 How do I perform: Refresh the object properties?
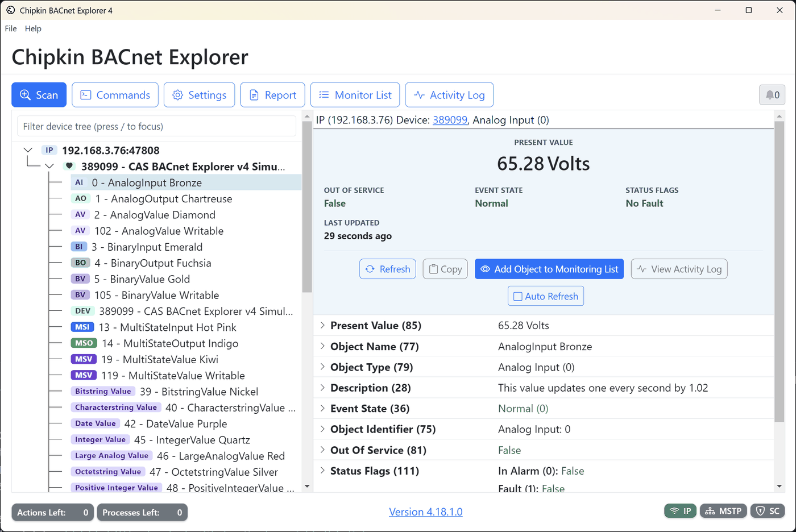pyautogui.click(x=388, y=269)
